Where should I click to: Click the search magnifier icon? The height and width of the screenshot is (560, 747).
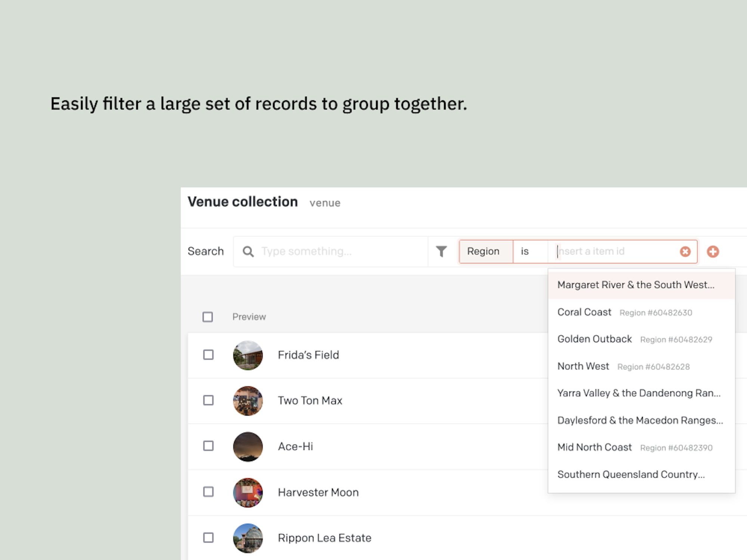point(248,251)
